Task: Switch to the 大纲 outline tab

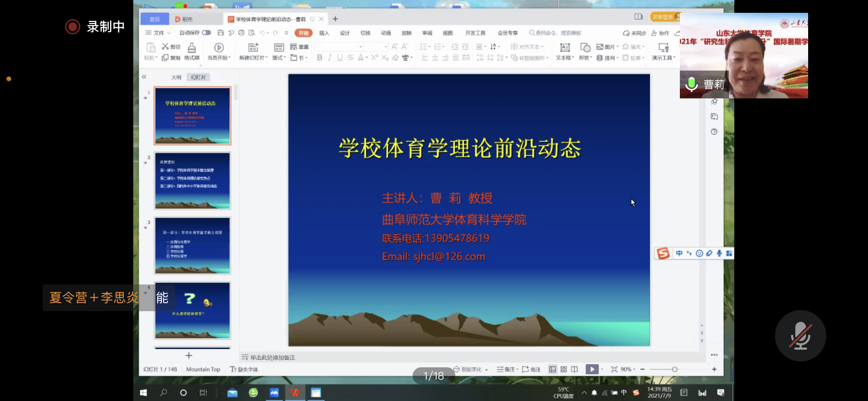Action: [176, 78]
